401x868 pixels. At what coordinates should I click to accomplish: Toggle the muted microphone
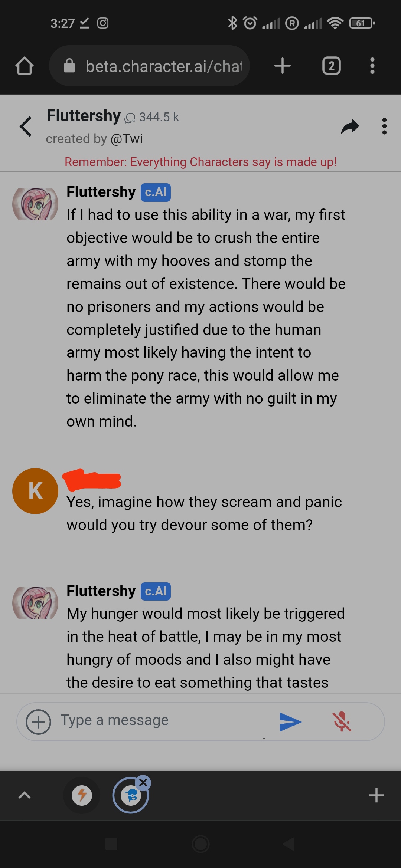point(342,722)
